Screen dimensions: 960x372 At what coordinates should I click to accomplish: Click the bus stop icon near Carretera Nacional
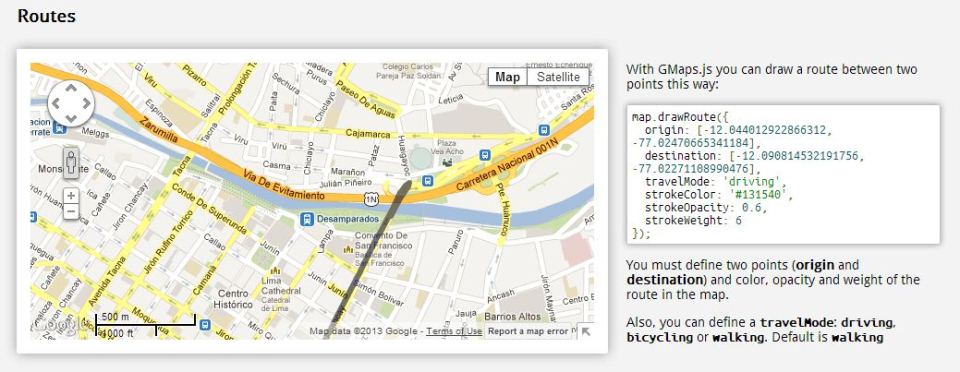485,155
